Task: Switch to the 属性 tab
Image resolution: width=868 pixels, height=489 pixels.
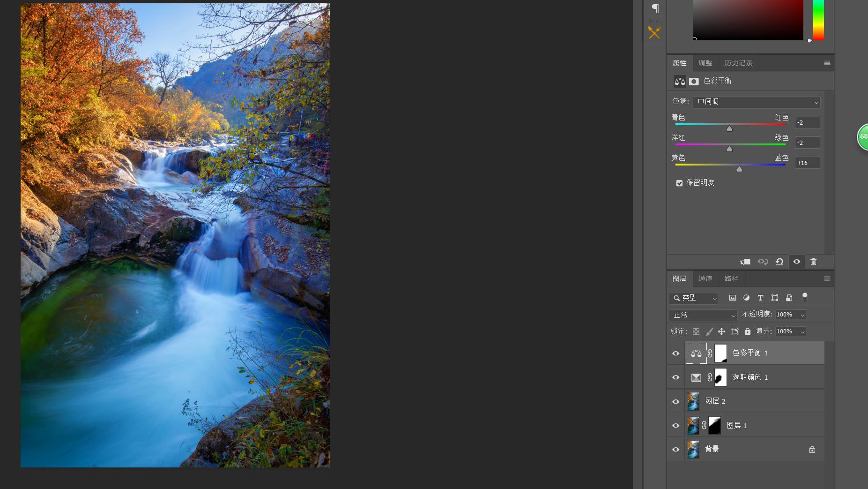Action: point(680,63)
